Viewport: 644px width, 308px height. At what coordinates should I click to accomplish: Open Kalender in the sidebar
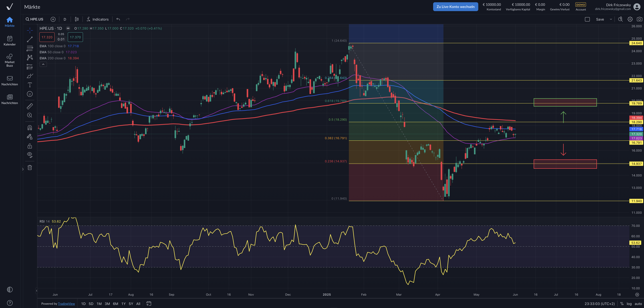click(9, 41)
